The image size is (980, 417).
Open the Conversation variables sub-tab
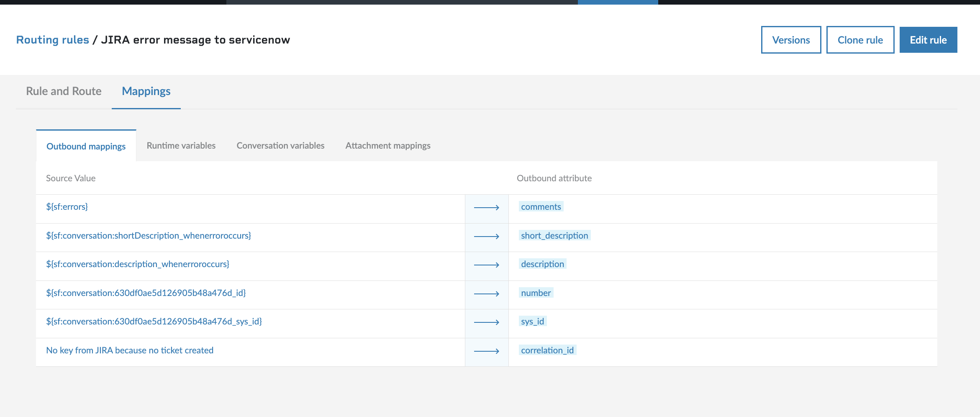click(280, 146)
